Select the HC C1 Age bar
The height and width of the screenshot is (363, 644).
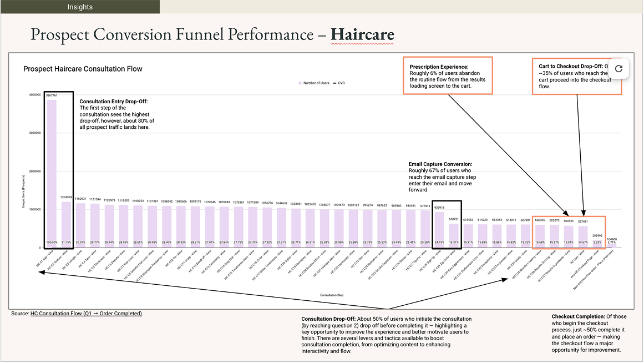point(52,167)
